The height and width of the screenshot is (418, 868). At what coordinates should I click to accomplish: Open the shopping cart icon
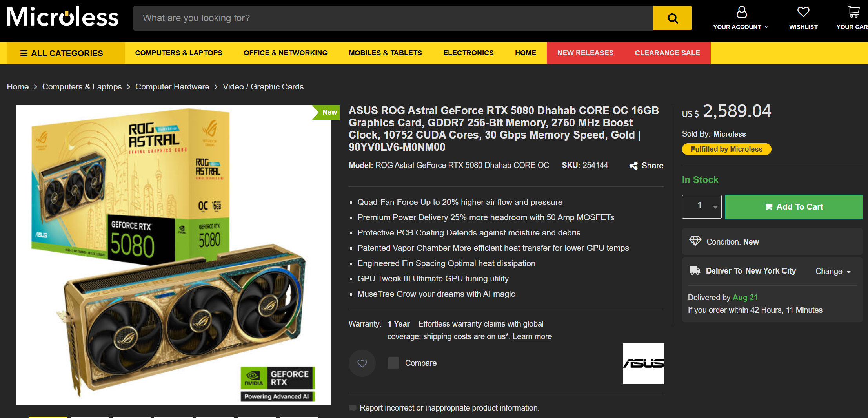click(853, 12)
